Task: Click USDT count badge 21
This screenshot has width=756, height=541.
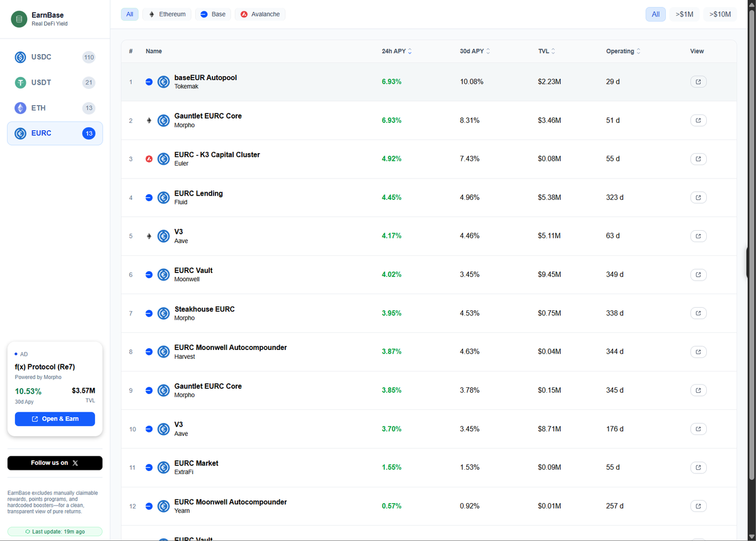Action: click(89, 83)
